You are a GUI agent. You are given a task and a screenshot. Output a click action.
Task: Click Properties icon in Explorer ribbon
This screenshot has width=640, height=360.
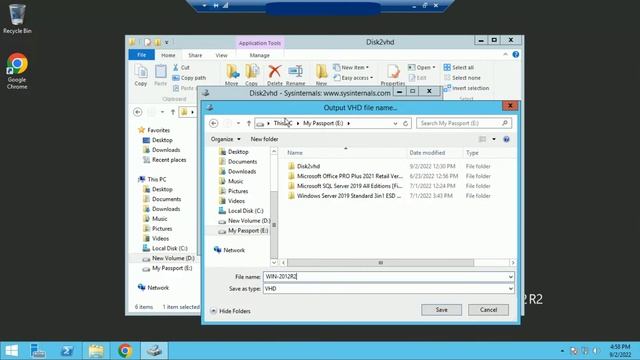(393, 75)
